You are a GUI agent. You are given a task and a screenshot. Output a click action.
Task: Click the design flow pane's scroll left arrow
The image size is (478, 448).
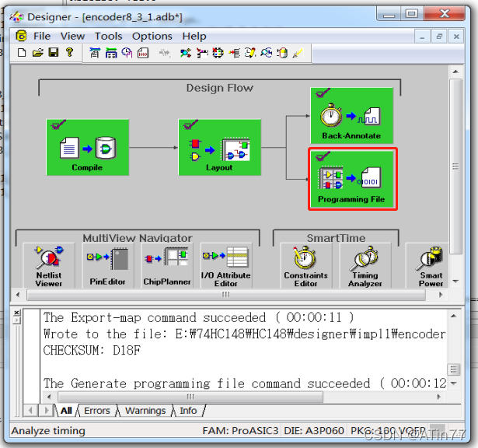point(18,295)
